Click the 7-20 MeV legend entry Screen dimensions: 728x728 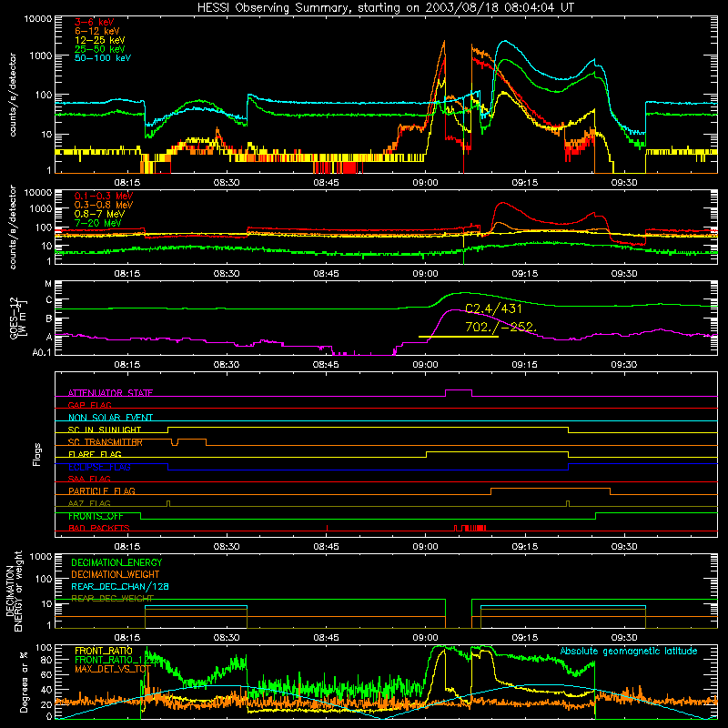[98, 223]
